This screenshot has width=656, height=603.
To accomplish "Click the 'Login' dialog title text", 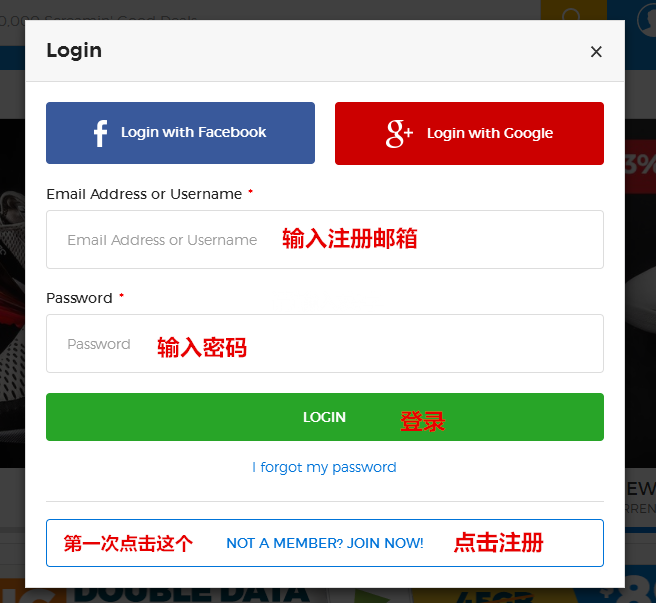I will (74, 51).
